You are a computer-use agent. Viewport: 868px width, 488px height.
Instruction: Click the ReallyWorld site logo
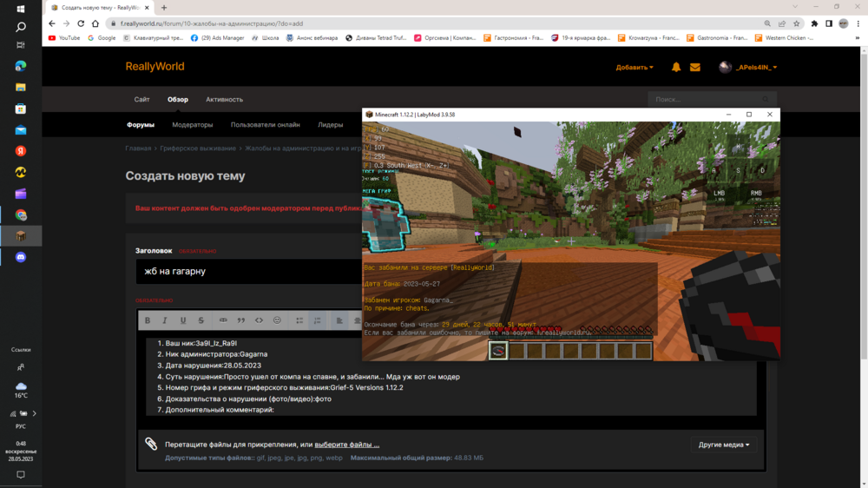point(155,66)
